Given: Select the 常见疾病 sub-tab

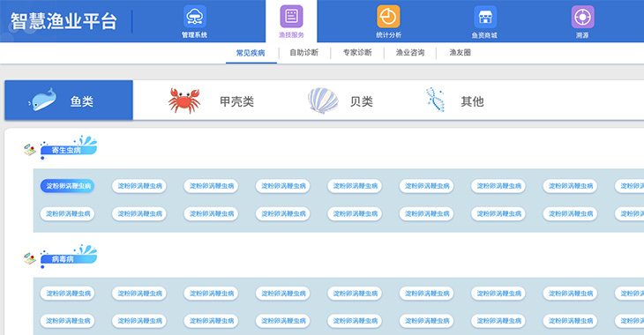Looking at the screenshot, I should [x=251, y=53].
